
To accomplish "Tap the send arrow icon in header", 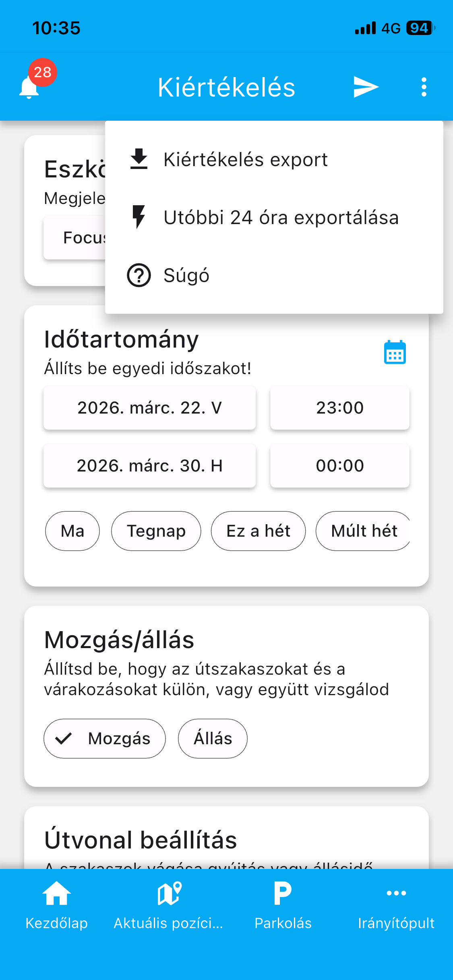I will 366,87.
